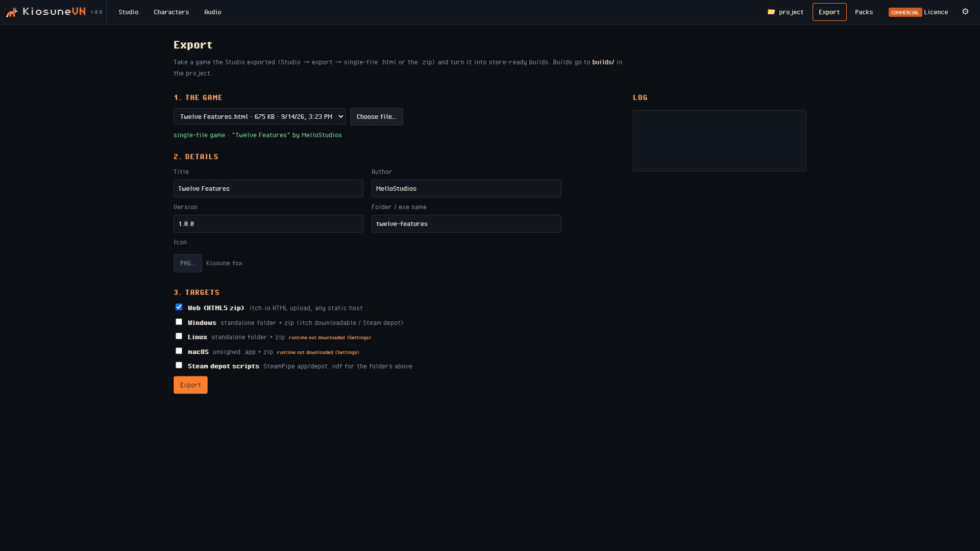Enable the Linux target checkbox

click(x=179, y=336)
